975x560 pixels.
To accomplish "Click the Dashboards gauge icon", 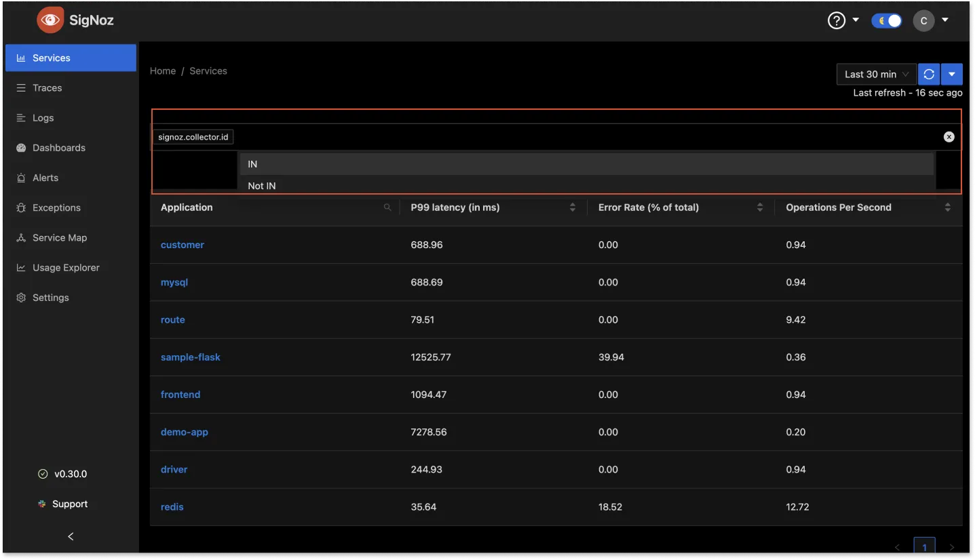I will point(21,147).
